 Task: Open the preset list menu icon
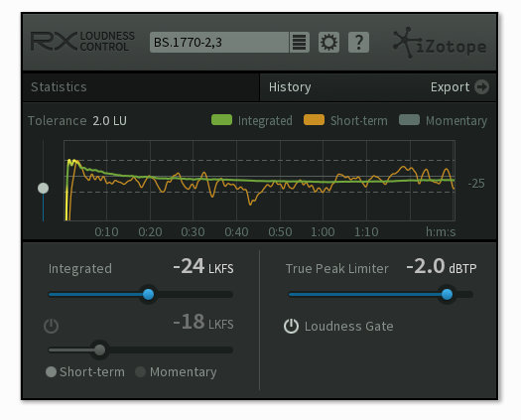click(300, 43)
